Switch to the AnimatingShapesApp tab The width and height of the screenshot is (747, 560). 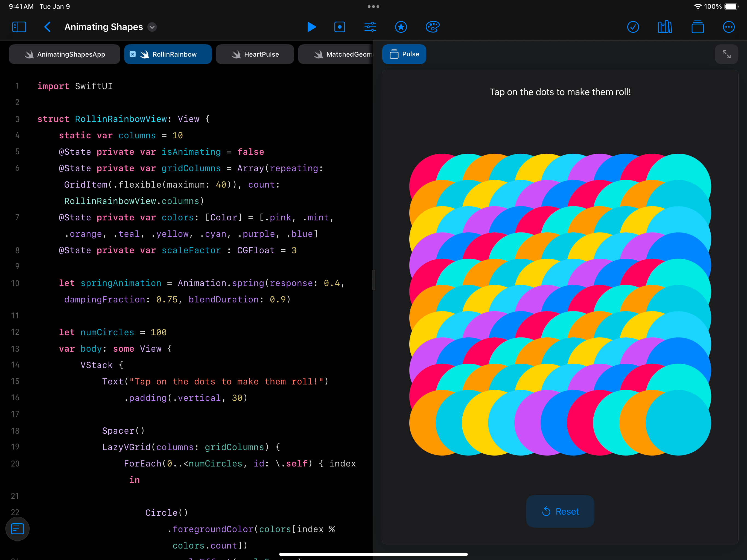point(65,54)
